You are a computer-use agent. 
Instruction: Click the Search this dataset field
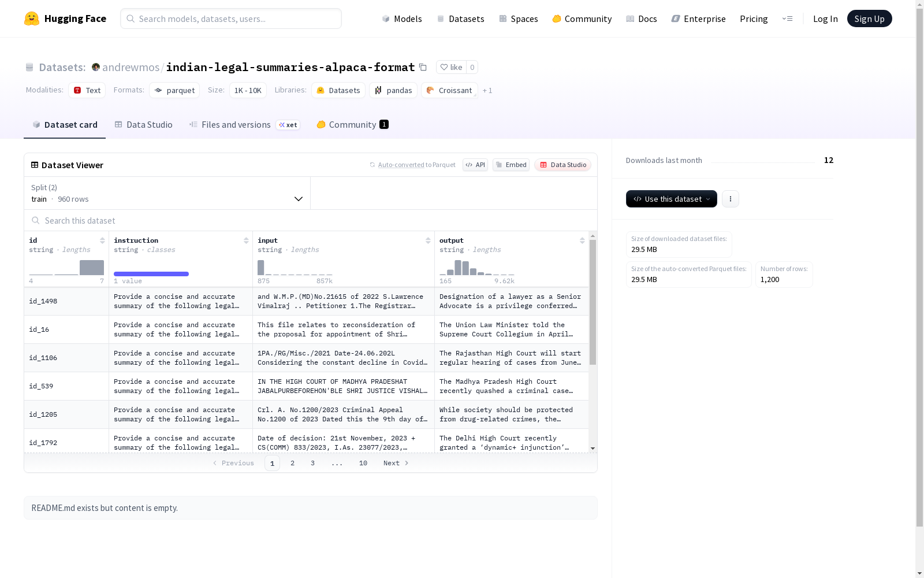pos(311,221)
